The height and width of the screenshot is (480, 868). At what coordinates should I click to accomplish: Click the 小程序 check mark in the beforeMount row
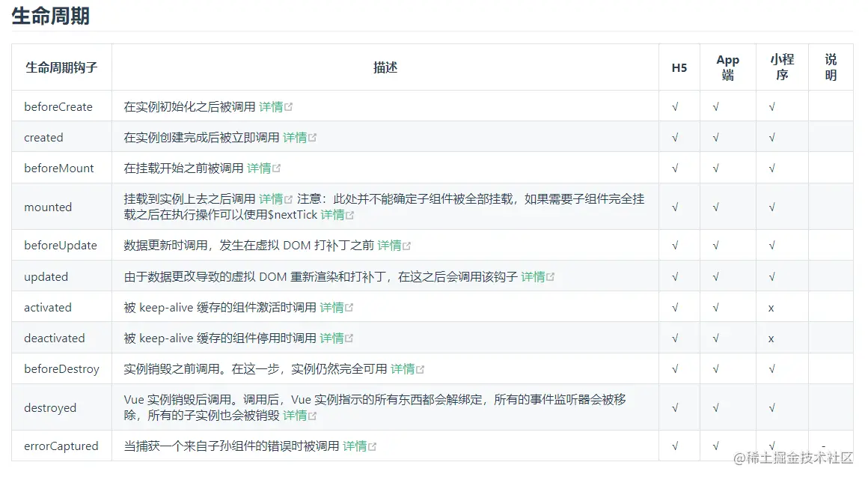click(x=771, y=168)
